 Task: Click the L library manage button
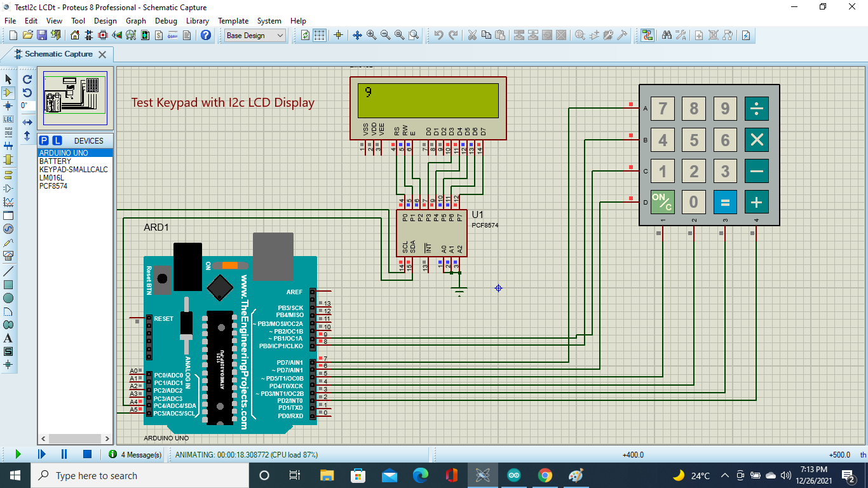57,140
